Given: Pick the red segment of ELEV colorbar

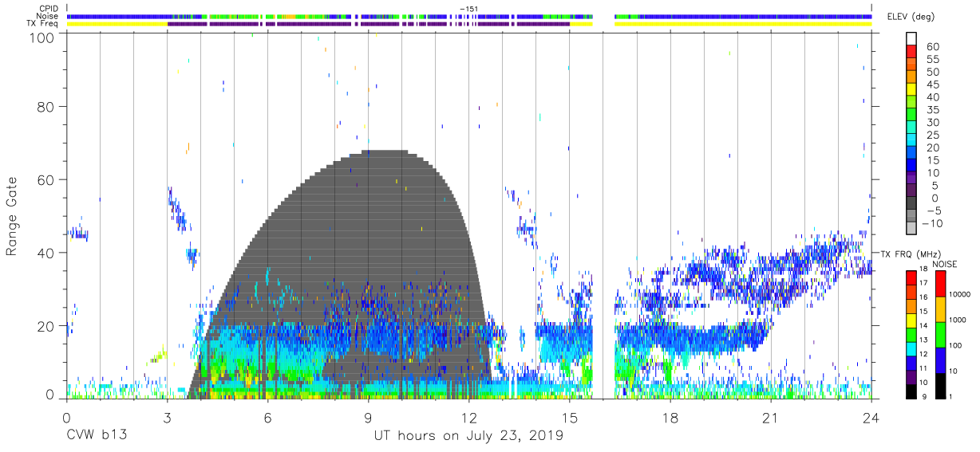Looking at the screenshot, I should 911,53.
